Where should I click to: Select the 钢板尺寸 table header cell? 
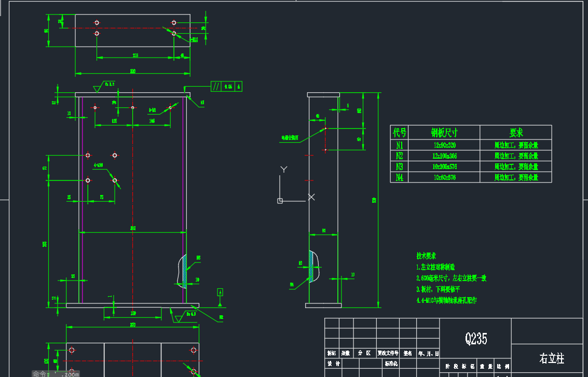coord(444,133)
